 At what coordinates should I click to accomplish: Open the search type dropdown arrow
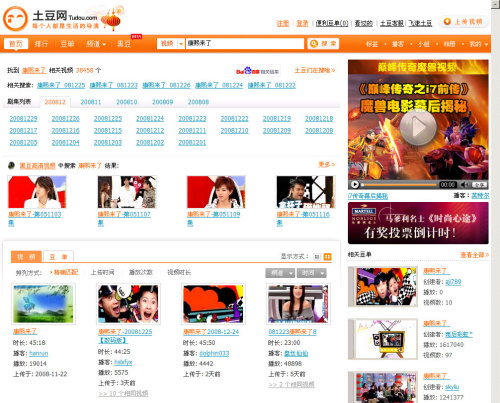pyautogui.click(x=181, y=44)
